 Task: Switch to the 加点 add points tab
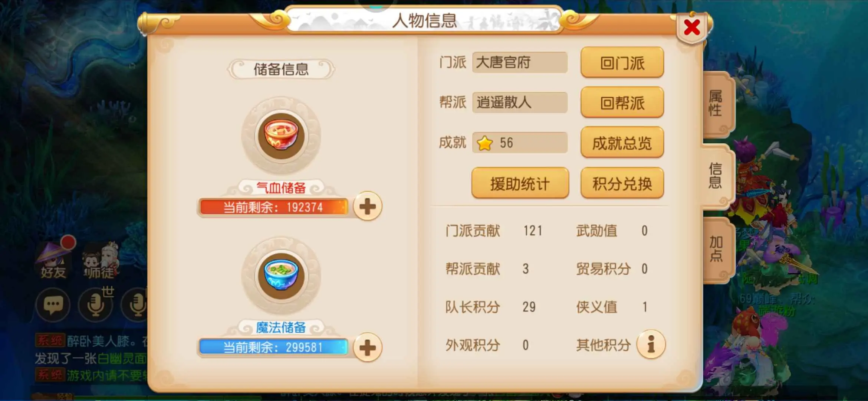[716, 249]
